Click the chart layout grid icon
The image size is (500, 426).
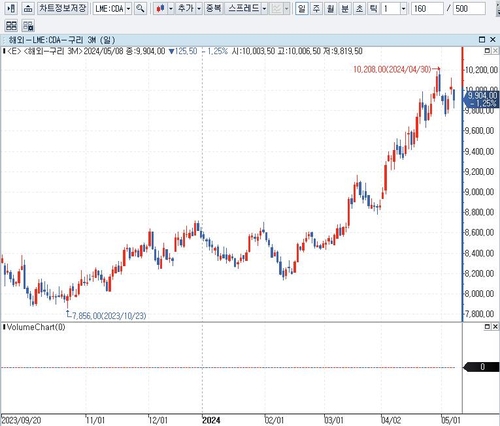(x=11, y=25)
